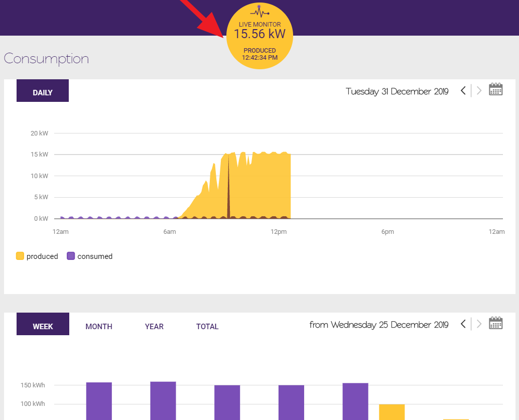Click the 150 kWh axis label
The height and width of the screenshot is (420, 519).
[33, 385]
